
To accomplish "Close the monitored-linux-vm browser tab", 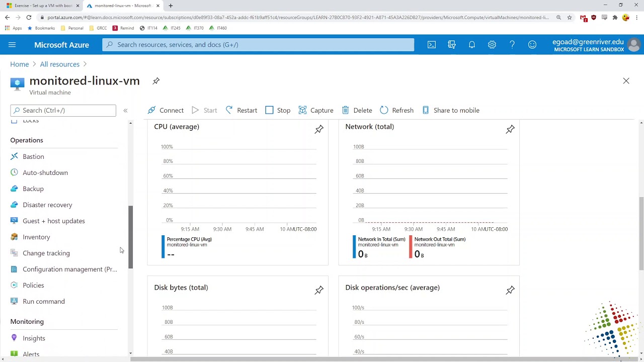I will (158, 6).
